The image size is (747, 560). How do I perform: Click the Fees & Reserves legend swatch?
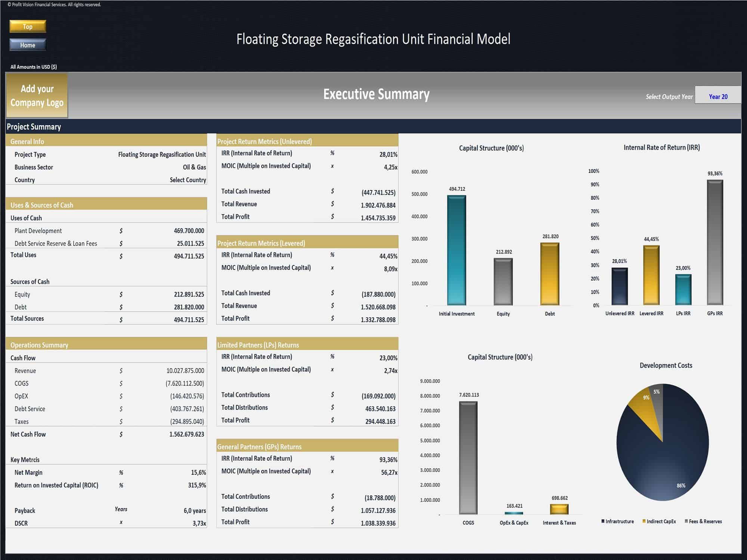[686, 521]
